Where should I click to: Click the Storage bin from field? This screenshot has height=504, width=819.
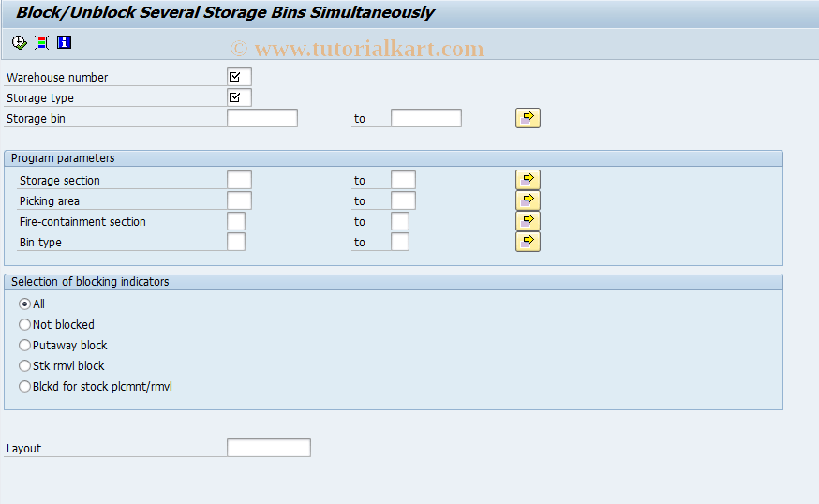[262, 118]
